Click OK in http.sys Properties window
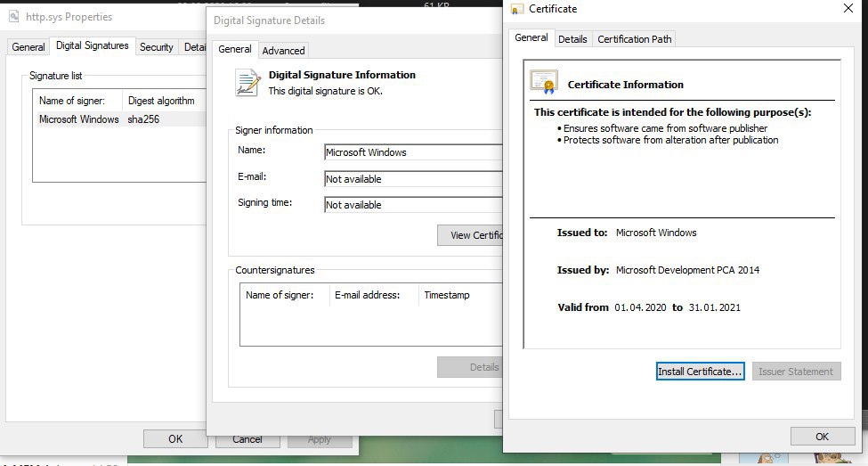 pos(174,439)
